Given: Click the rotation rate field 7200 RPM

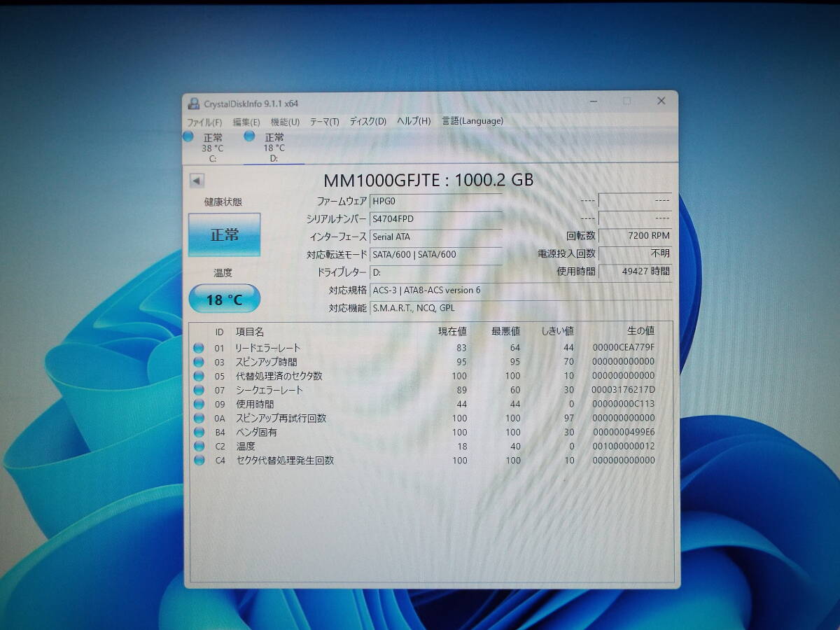Looking at the screenshot, I should point(636,235).
